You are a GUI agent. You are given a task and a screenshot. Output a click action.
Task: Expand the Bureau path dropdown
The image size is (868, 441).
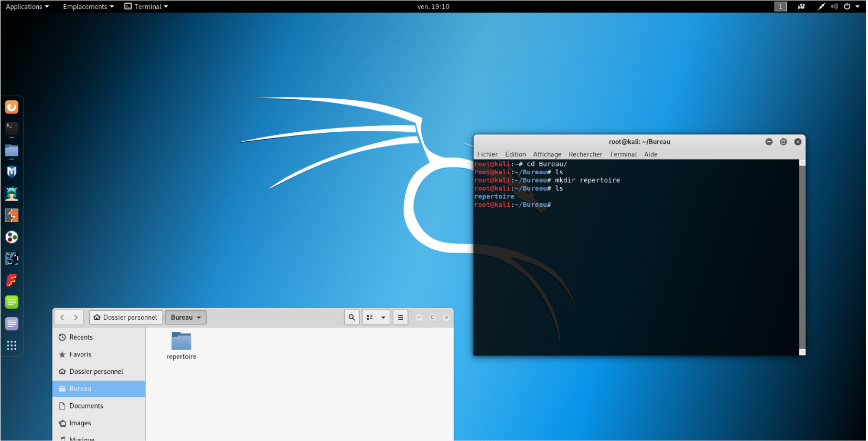(x=199, y=317)
